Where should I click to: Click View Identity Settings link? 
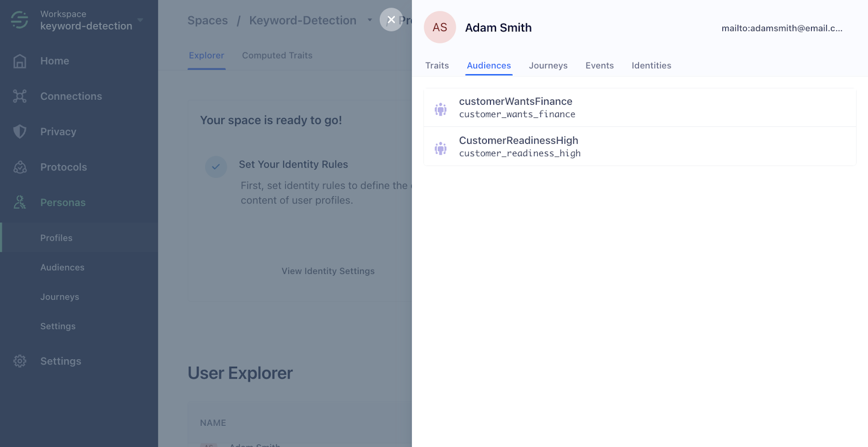tap(328, 271)
